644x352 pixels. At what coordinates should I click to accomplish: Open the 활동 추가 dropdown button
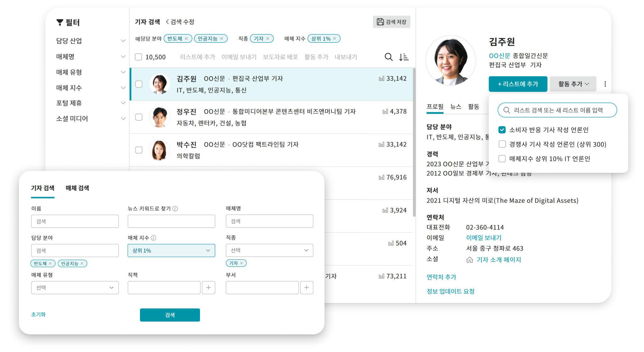click(573, 84)
